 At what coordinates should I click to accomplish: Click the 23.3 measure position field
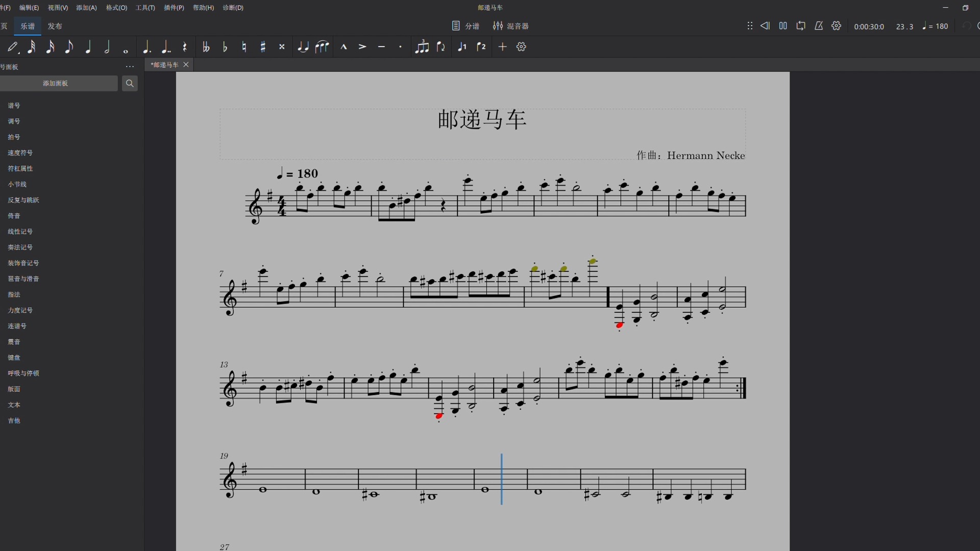904,27
